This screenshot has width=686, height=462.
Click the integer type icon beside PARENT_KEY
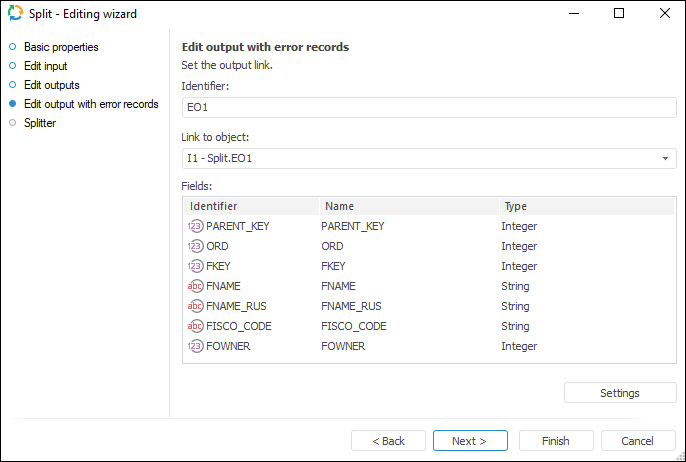coord(195,226)
